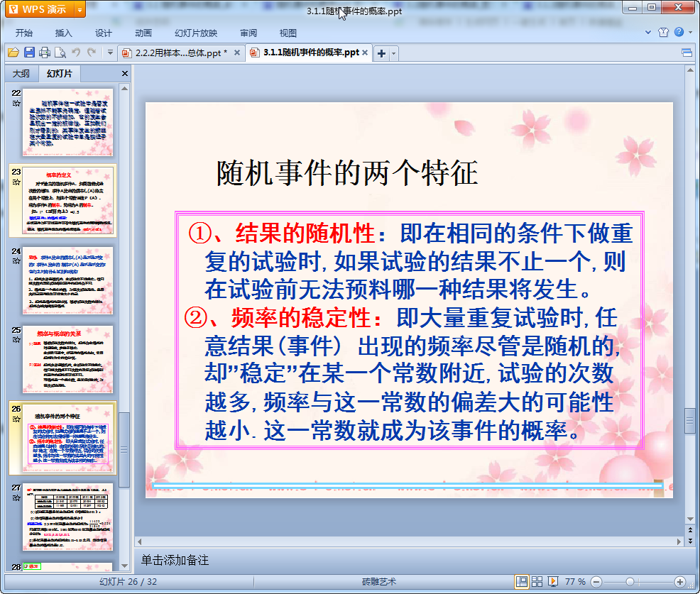
Task: Click the animation star icon for slide 22
Action: 16,104
